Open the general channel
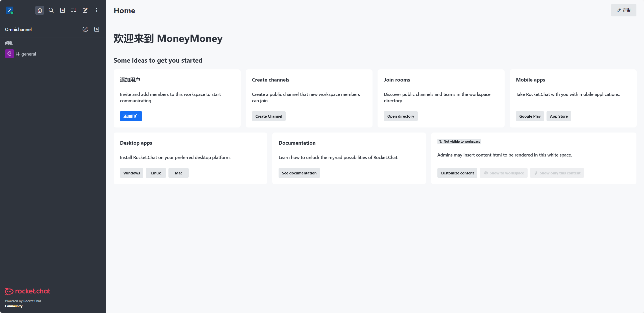 (x=53, y=54)
